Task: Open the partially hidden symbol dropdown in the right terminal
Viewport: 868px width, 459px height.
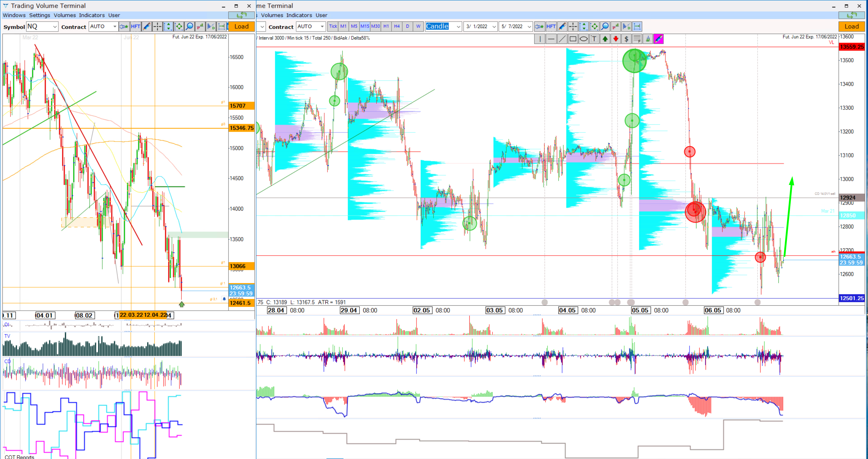Action: point(261,26)
